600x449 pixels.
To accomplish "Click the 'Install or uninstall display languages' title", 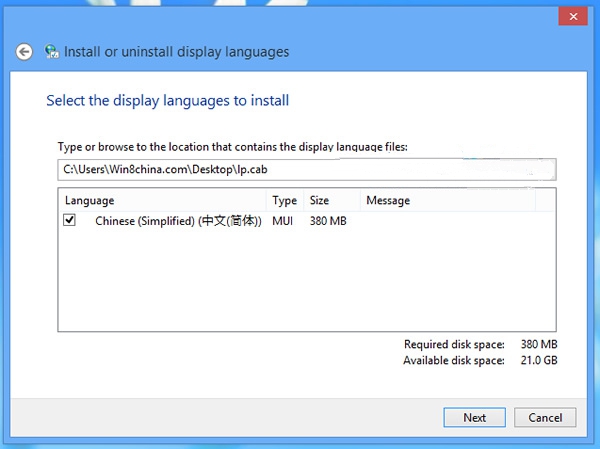I will [177, 52].
